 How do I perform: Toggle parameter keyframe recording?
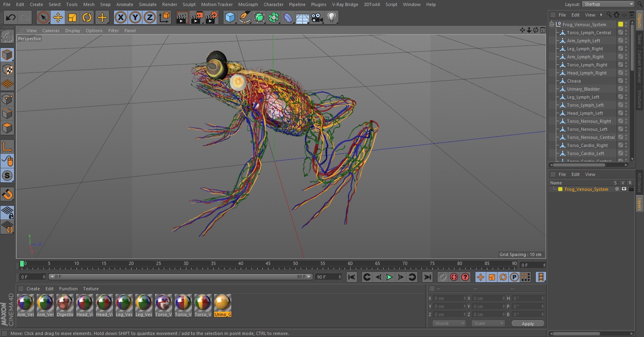tap(514, 277)
